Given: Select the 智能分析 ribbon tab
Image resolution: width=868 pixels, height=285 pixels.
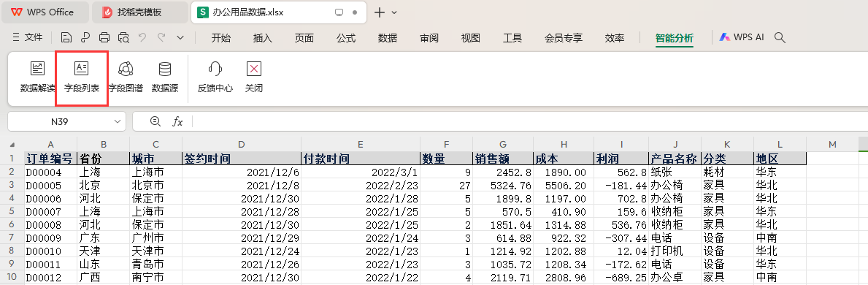Looking at the screenshot, I should click(x=675, y=38).
